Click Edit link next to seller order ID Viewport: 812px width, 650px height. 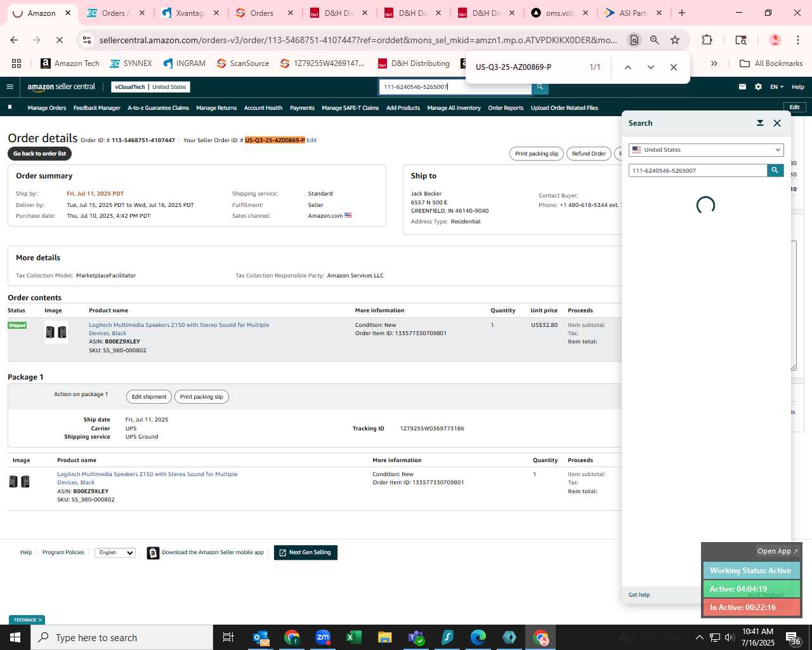[x=311, y=140]
